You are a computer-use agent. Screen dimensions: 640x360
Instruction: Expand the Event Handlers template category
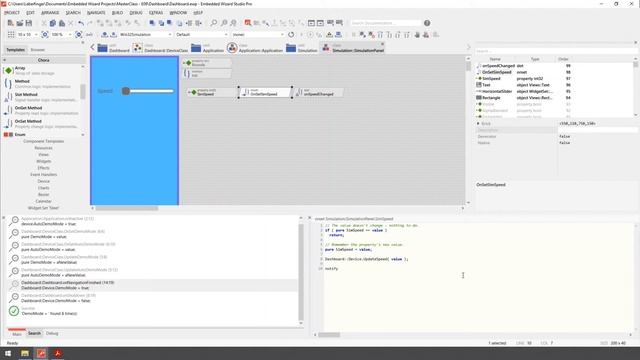[x=44, y=175]
